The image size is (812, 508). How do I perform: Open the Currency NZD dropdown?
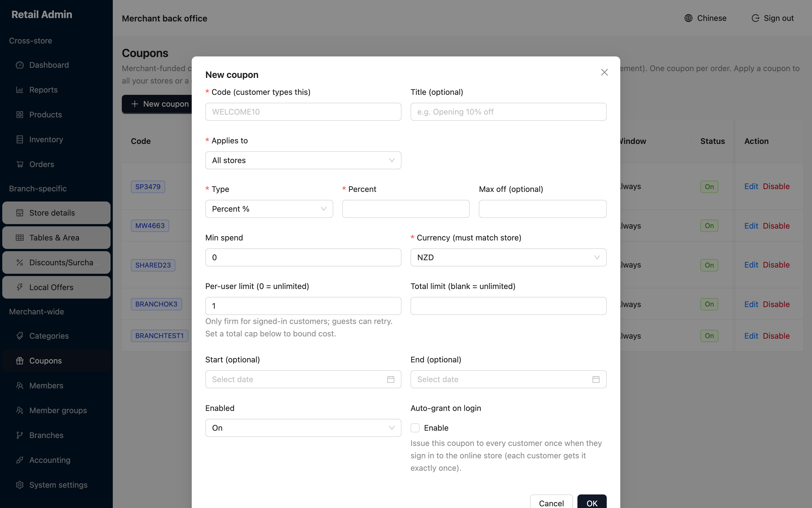point(508,257)
